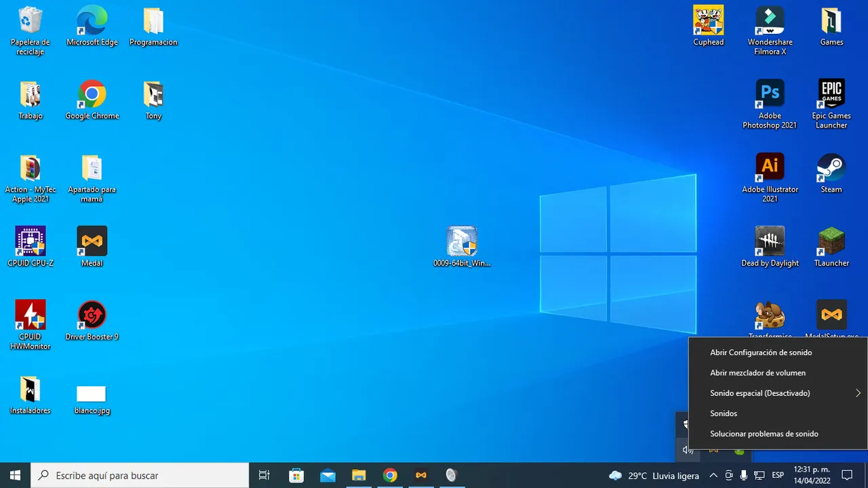Screen dimensions: 868x488
Task: Click the speaker volume tray icon
Action: 688,450
